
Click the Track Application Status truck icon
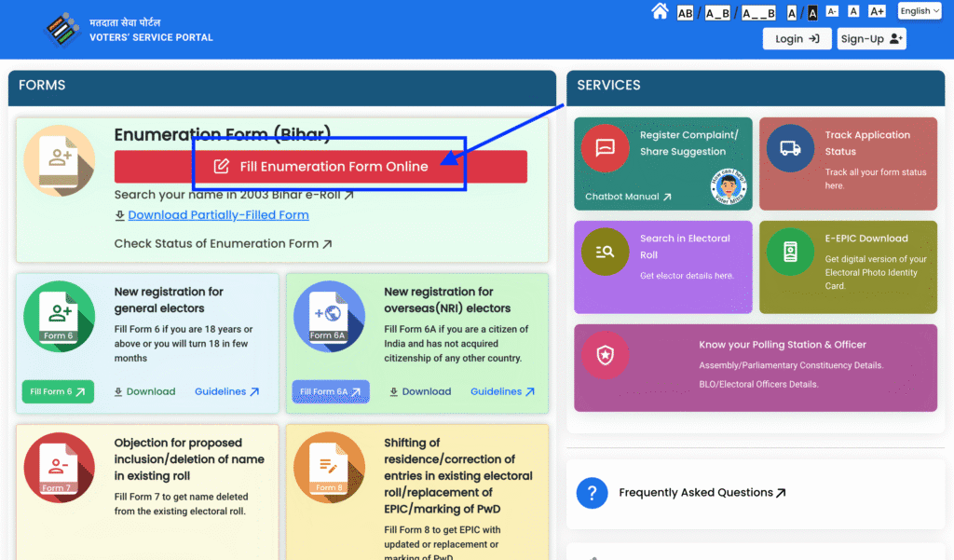[790, 148]
